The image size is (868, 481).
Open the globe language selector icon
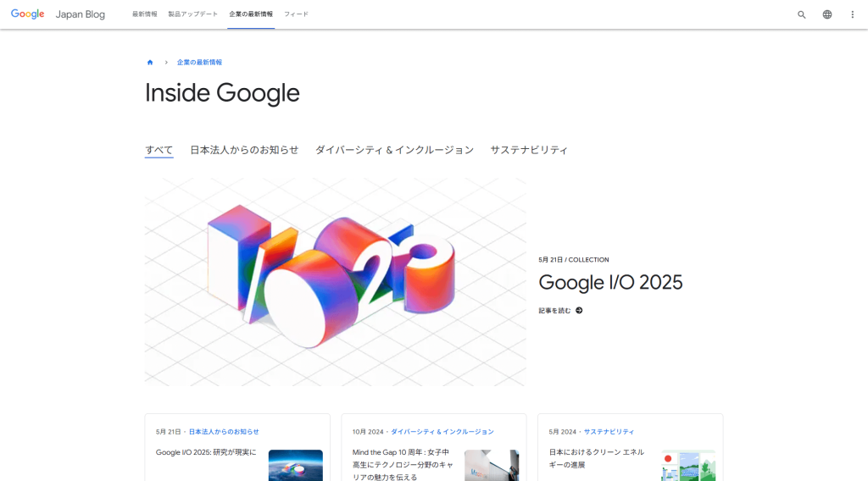(x=827, y=15)
